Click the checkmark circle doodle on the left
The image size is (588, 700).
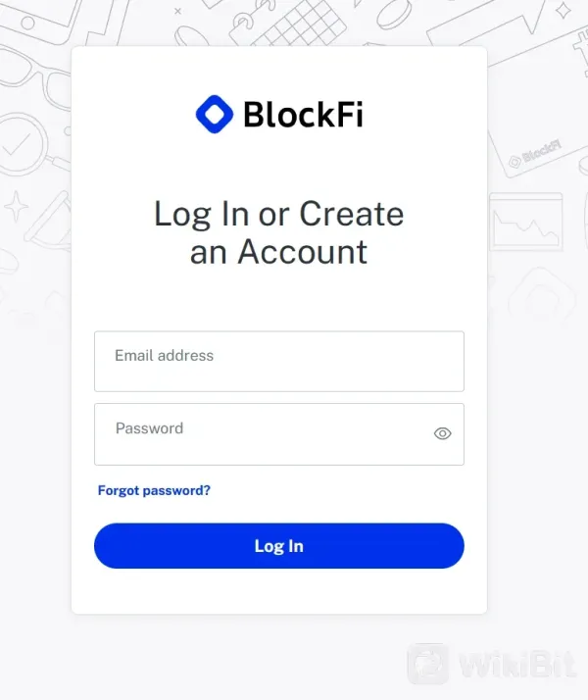coord(19,145)
